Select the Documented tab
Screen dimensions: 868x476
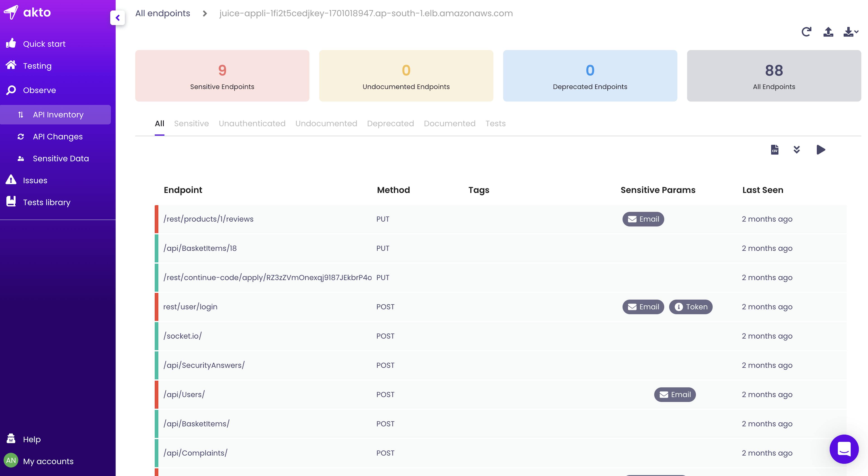coord(450,123)
